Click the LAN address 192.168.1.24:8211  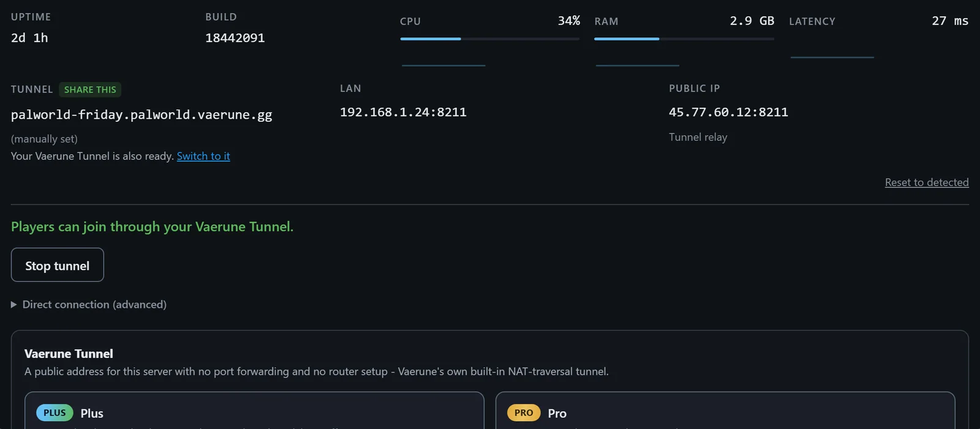pyautogui.click(x=403, y=112)
